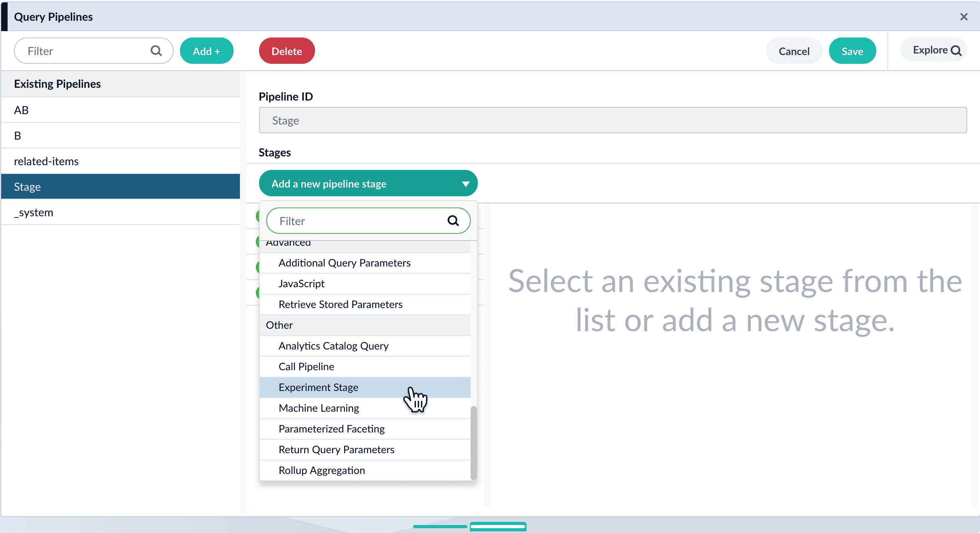Click the stage dropdown scrollbar thumb
Image resolution: width=980 pixels, height=533 pixels.
click(x=473, y=442)
